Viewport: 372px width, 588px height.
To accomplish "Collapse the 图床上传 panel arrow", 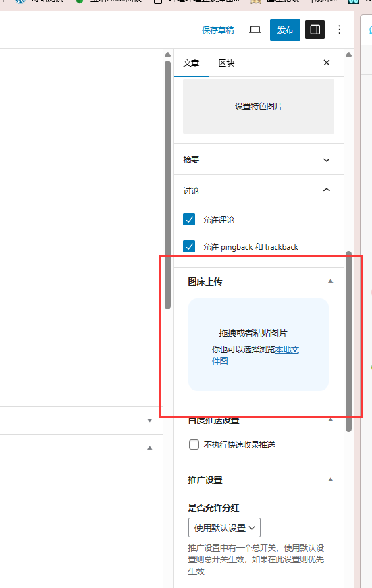I will [330, 282].
